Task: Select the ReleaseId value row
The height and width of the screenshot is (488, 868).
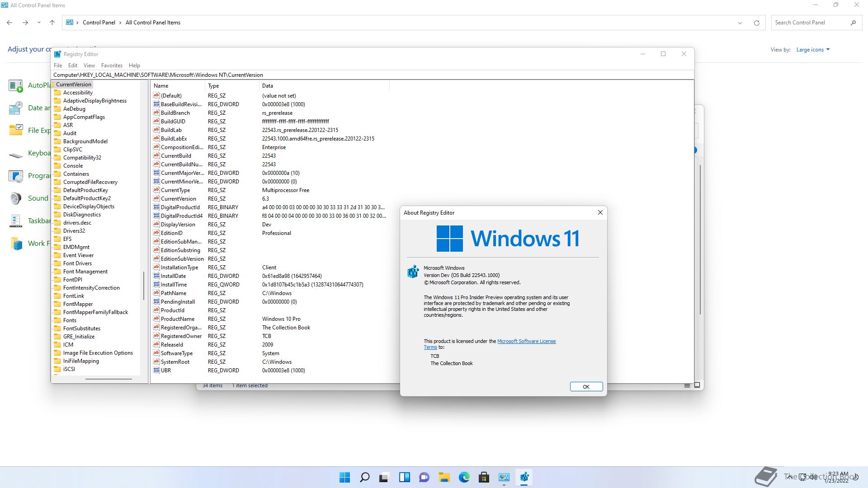Action: (x=269, y=345)
